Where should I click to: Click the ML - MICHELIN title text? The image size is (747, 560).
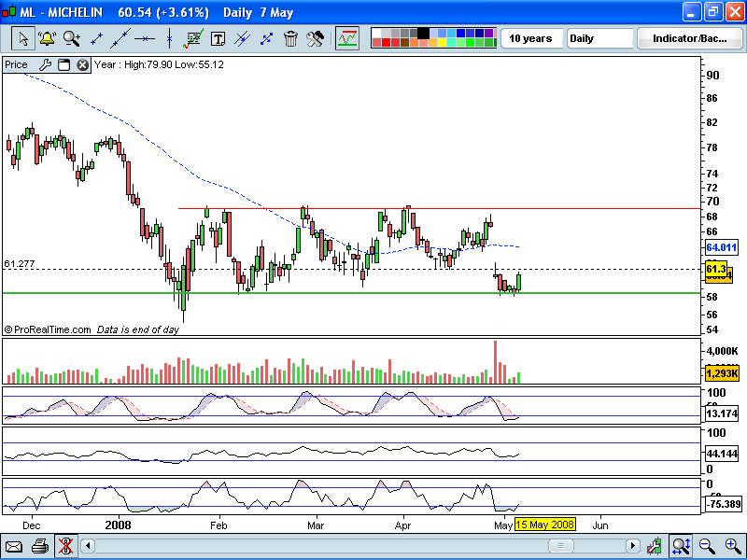click(x=61, y=12)
